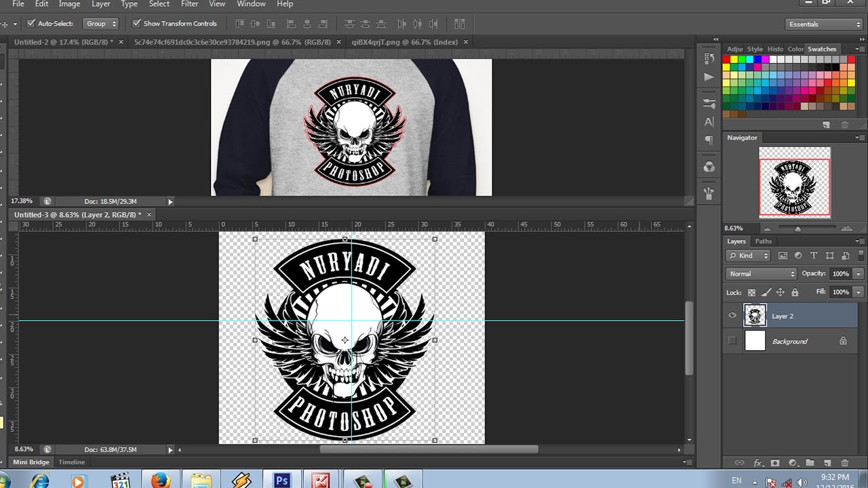Open the History panel icon in the dock
Image resolution: width=868 pixels, height=488 pixels.
(709, 59)
